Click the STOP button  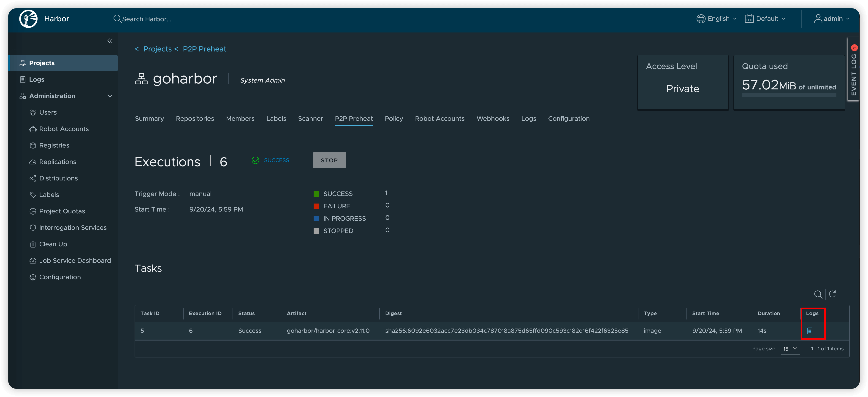329,160
